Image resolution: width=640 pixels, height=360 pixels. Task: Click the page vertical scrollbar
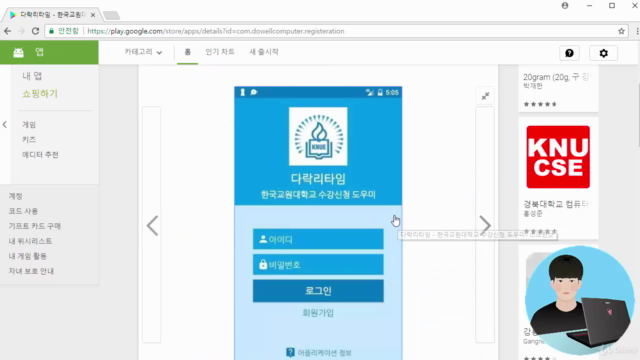point(638,116)
